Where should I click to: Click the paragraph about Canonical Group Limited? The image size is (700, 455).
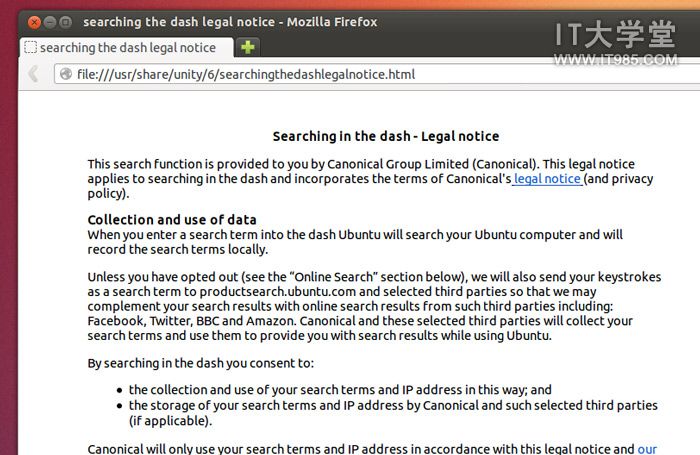[x=370, y=179]
